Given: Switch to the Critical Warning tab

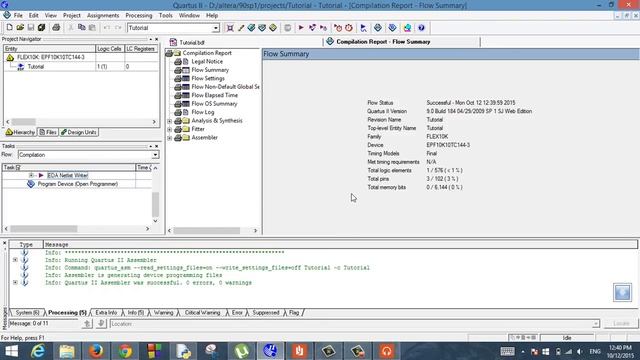Looking at the screenshot, I should point(202,313).
